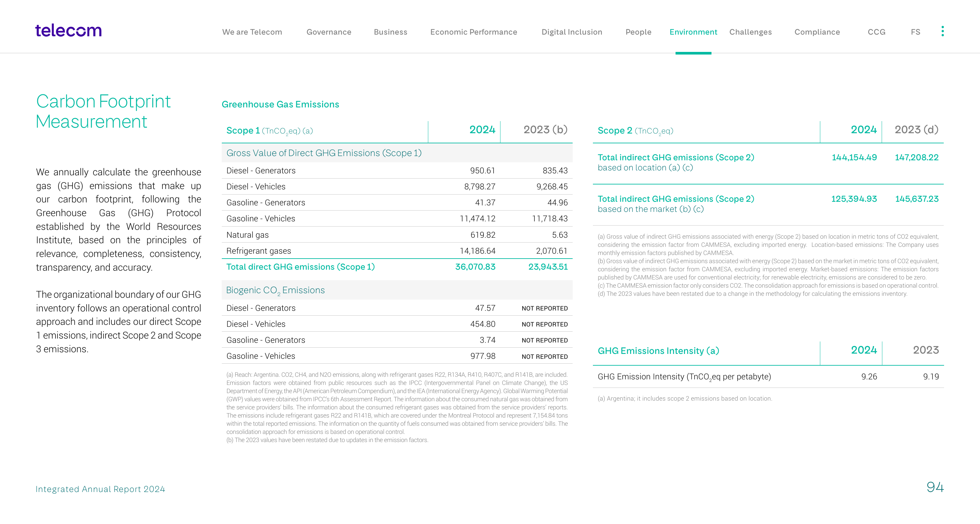Click Total direct GHG emissions (Scope 1) label
980x524 pixels.
point(301,267)
